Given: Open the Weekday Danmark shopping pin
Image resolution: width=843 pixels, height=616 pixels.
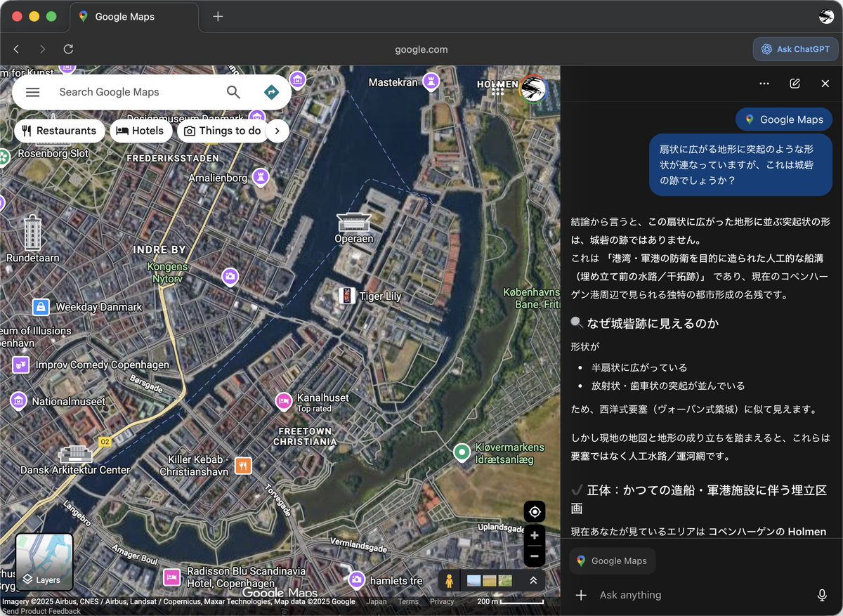Looking at the screenshot, I should (41, 307).
